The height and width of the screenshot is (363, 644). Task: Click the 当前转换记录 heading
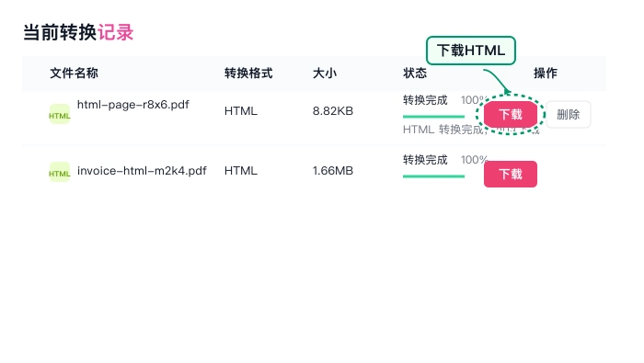click(x=78, y=32)
